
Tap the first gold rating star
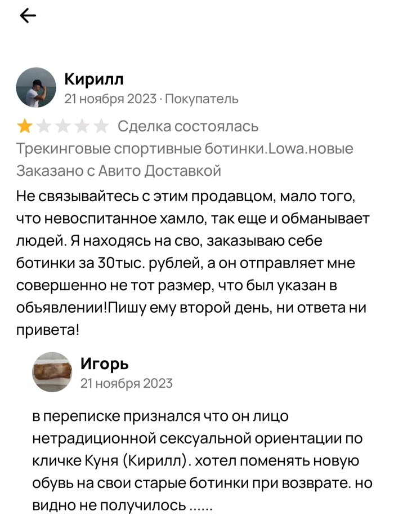coord(25,126)
